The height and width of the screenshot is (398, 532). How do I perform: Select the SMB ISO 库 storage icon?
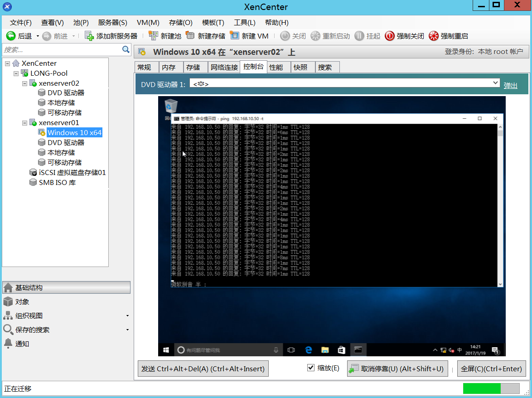[33, 183]
